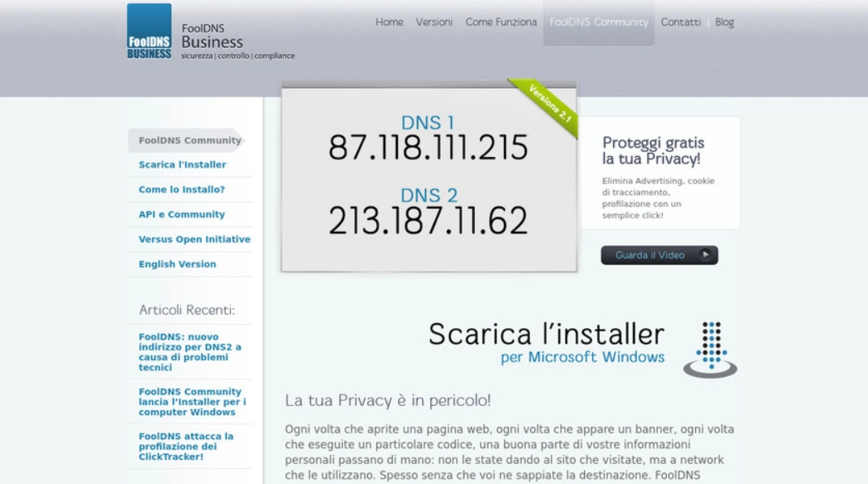Click the Scarica l'installer heading
The image size is (868, 484).
(546, 334)
